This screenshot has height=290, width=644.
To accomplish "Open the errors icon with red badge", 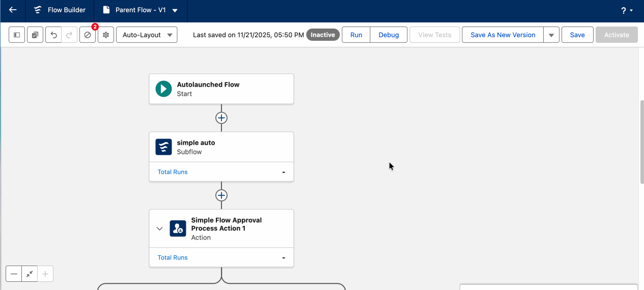I will tap(88, 35).
